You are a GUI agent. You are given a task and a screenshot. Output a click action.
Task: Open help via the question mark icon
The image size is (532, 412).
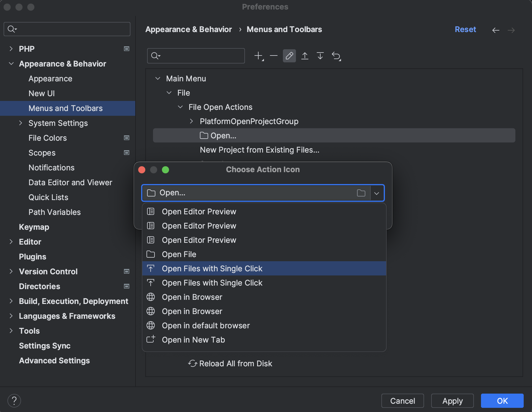(x=14, y=400)
